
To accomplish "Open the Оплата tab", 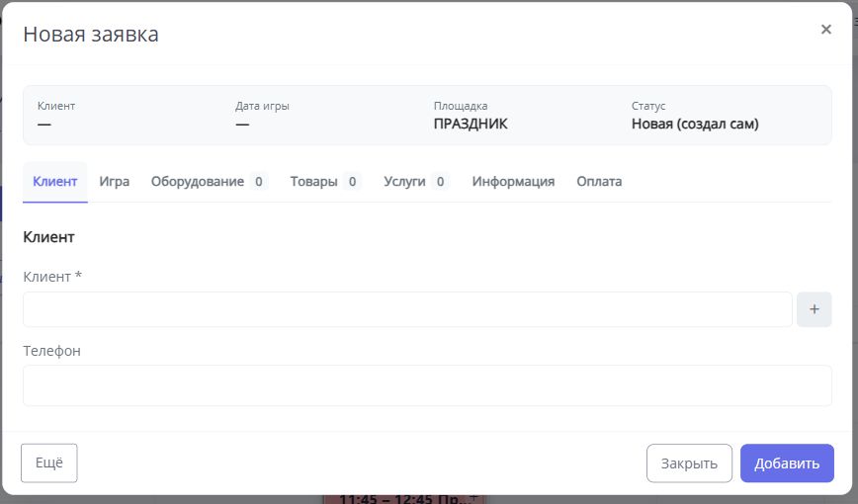I will [x=599, y=182].
